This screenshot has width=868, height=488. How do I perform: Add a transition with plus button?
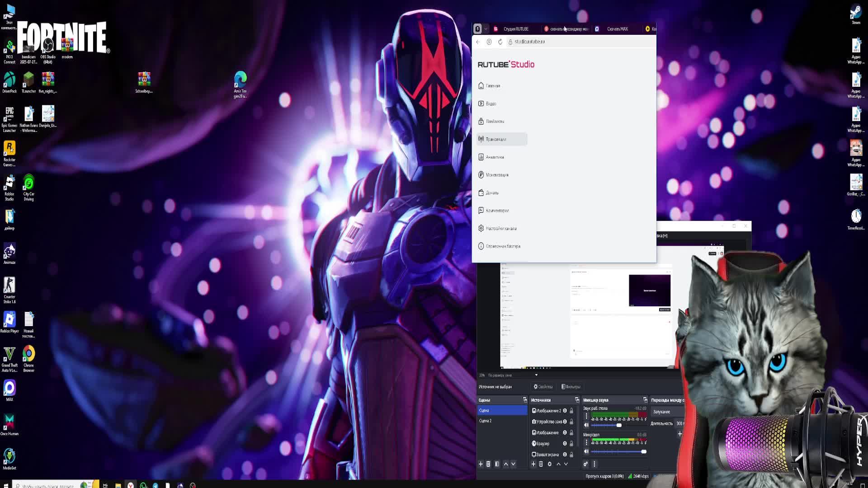click(x=679, y=434)
